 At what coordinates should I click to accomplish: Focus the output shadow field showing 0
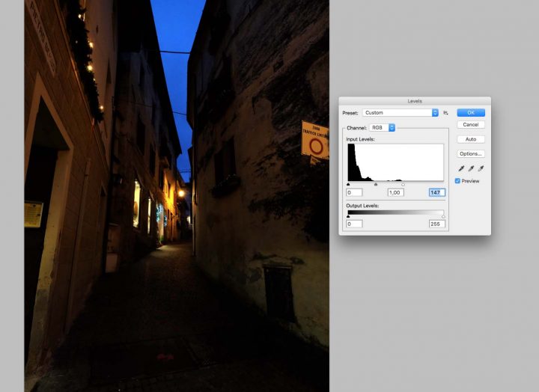pyautogui.click(x=354, y=224)
